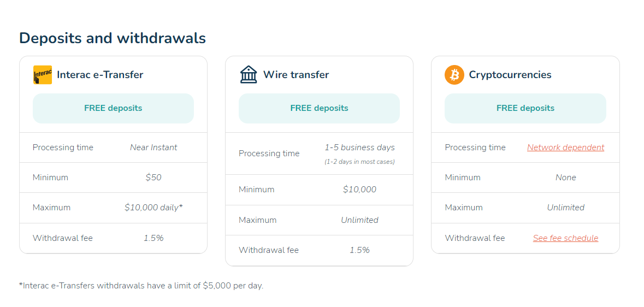Open the Network dependent link
The width and height of the screenshot is (644, 307).
pyautogui.click(x=565, y=147)
